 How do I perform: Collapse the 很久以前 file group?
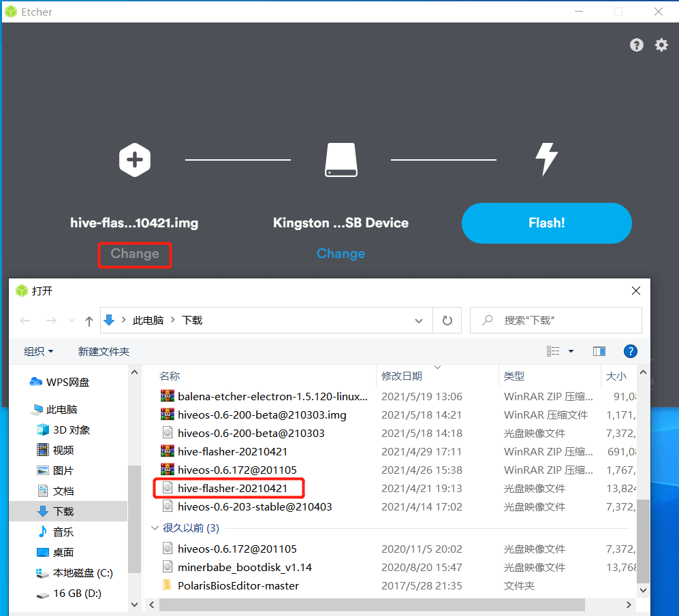pos(153,528)
